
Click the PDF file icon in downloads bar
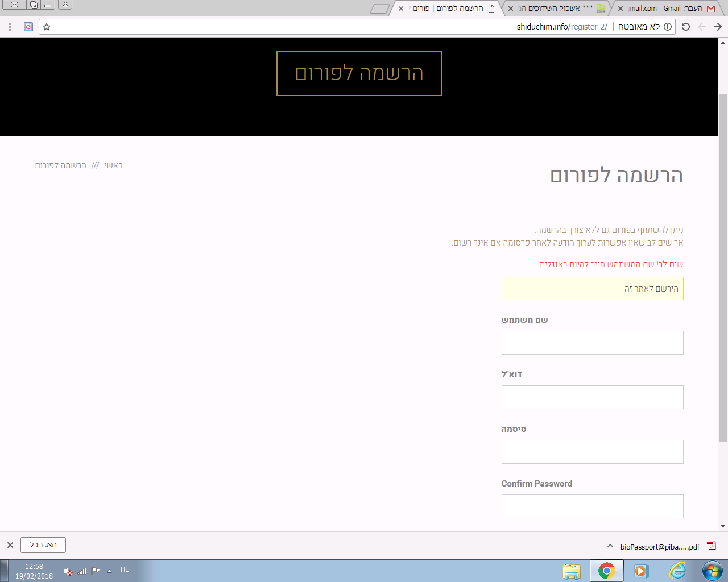pyautogui.click(x=712, y=546)
